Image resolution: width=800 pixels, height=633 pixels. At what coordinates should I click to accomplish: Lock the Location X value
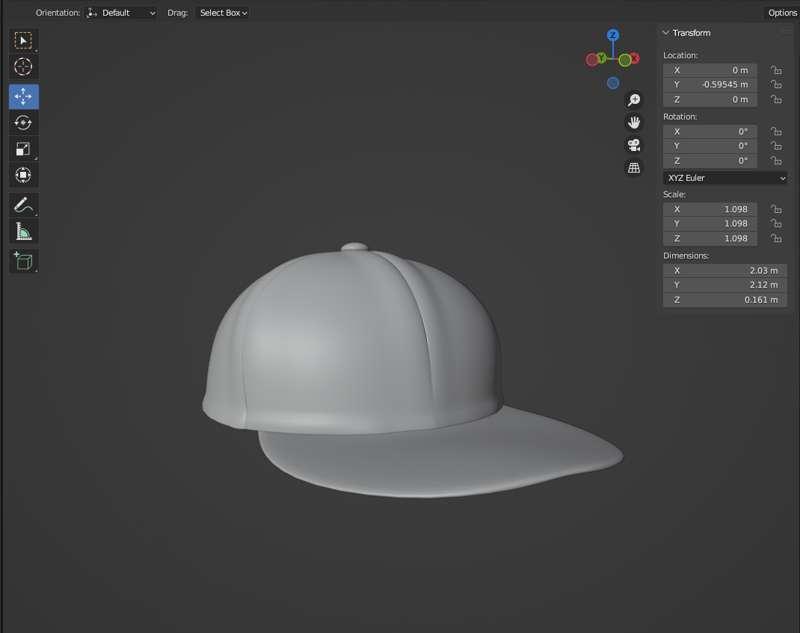coord(776,70)
